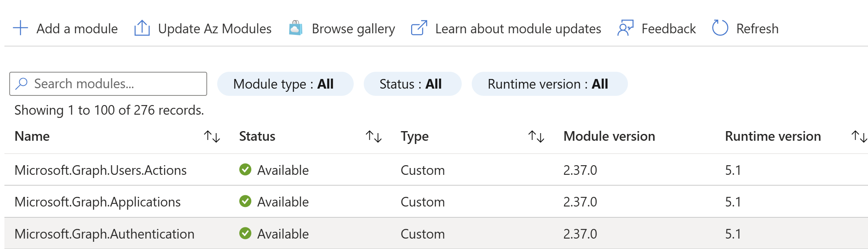Click runtime 5.1 in Authentication row
Viewport: 868px width, 249px height.
pyautogui.click(x=733, y=234)
